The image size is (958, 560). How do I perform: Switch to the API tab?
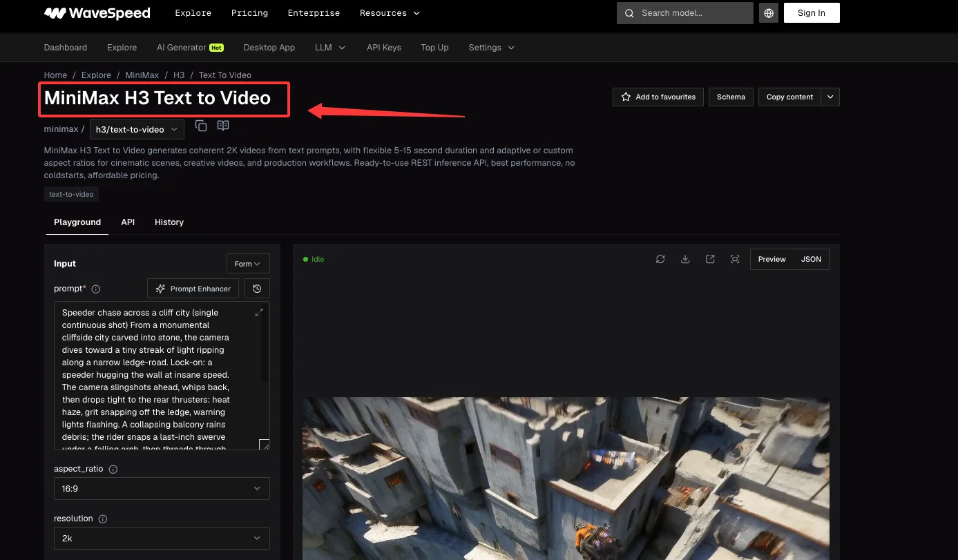click(x=128, y=222)
